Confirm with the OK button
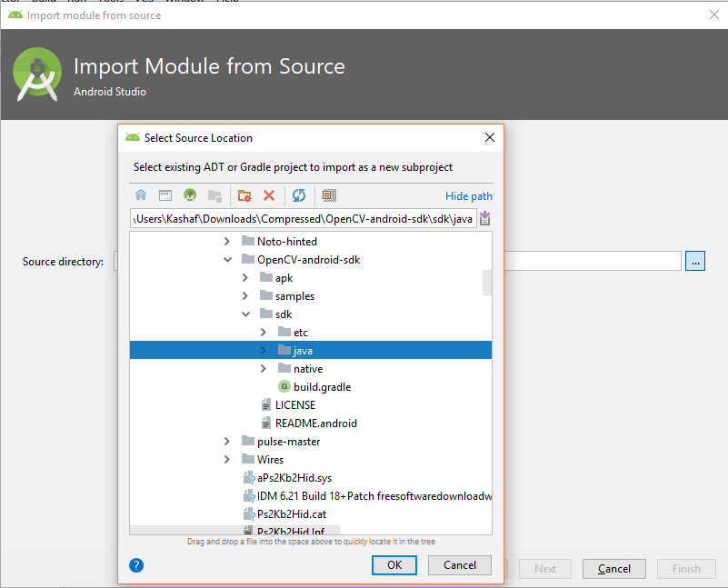Viewport: 728px width, 588px height. (394, 564)
